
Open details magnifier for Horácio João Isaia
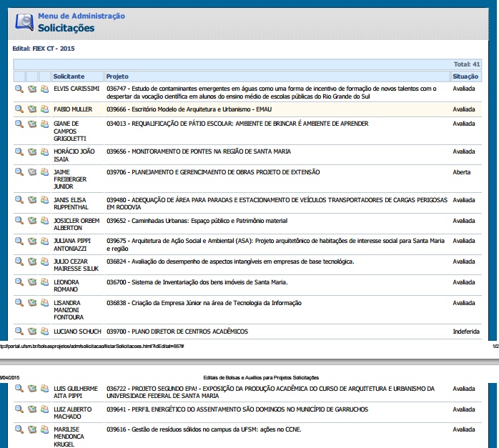19,151
